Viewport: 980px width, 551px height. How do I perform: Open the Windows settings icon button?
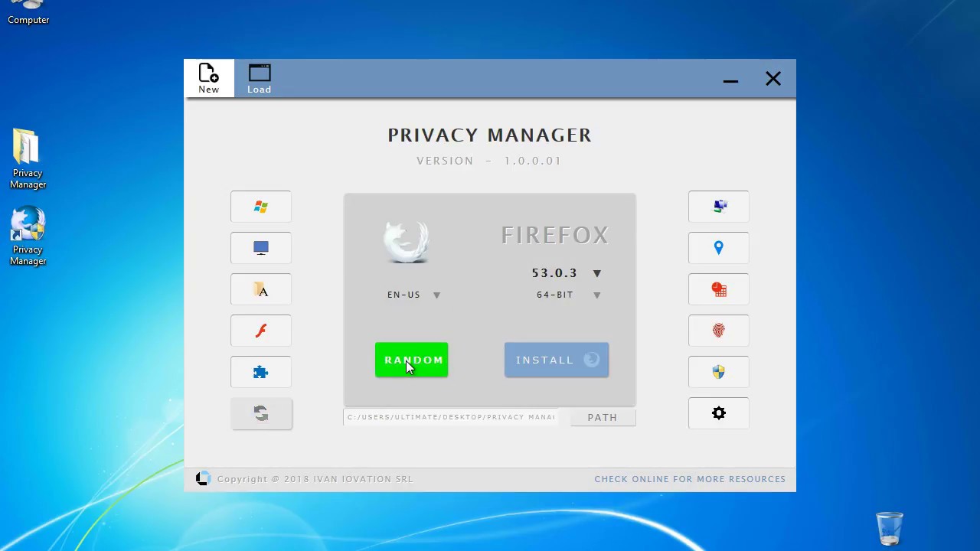click(261, 207)
